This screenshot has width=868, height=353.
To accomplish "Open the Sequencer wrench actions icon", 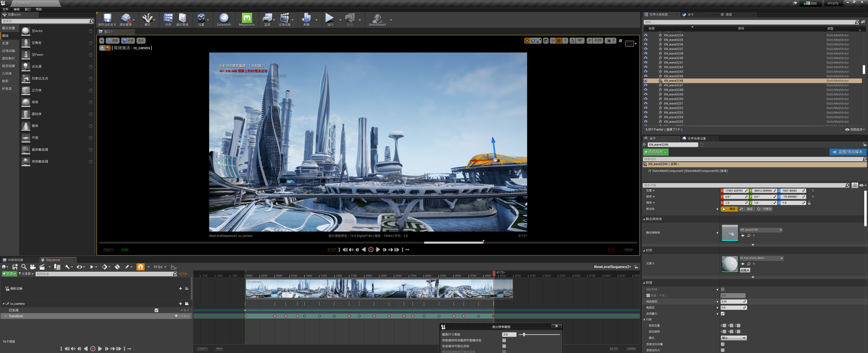I will (x=68, y=267).
